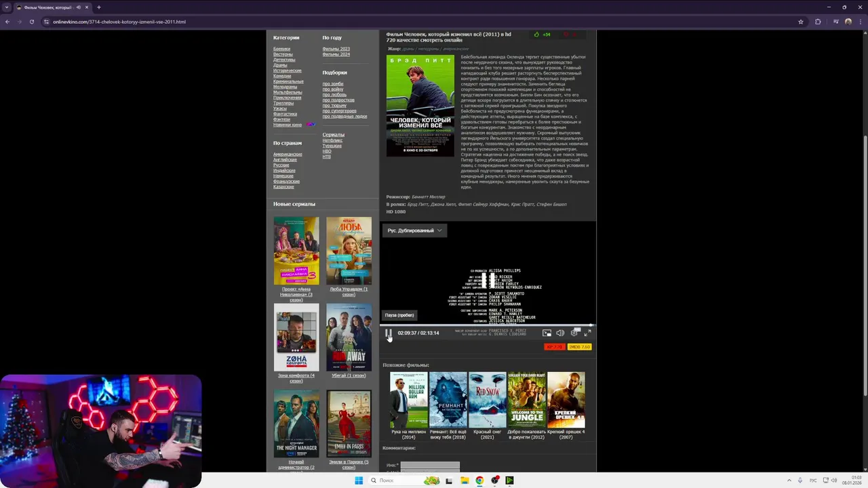This screenshot has height=488, width=868.
Task: Open the browser extensions puzzle icon
Action: [818, 22]
